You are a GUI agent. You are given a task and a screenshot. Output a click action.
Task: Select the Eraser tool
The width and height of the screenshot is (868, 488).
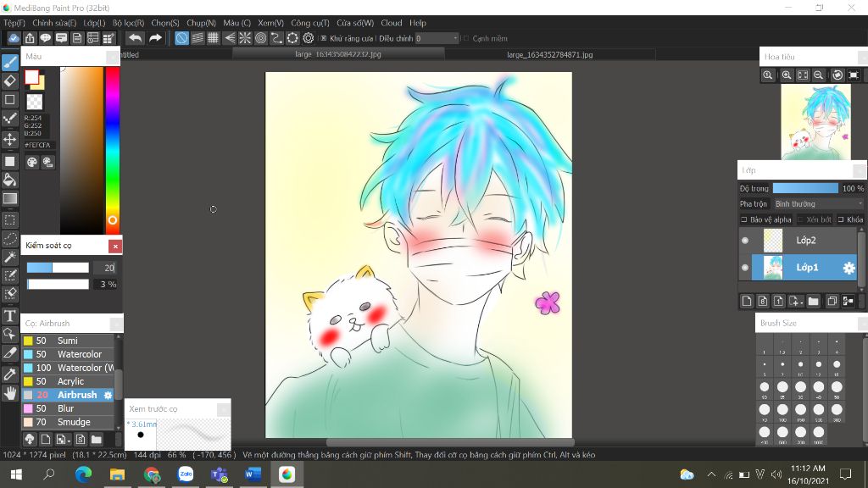(x=10, y=80)
